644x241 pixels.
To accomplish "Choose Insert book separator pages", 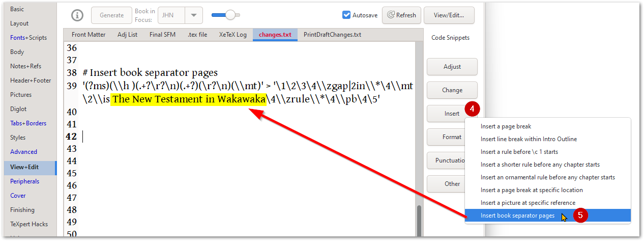I will (x=548, y=216).
